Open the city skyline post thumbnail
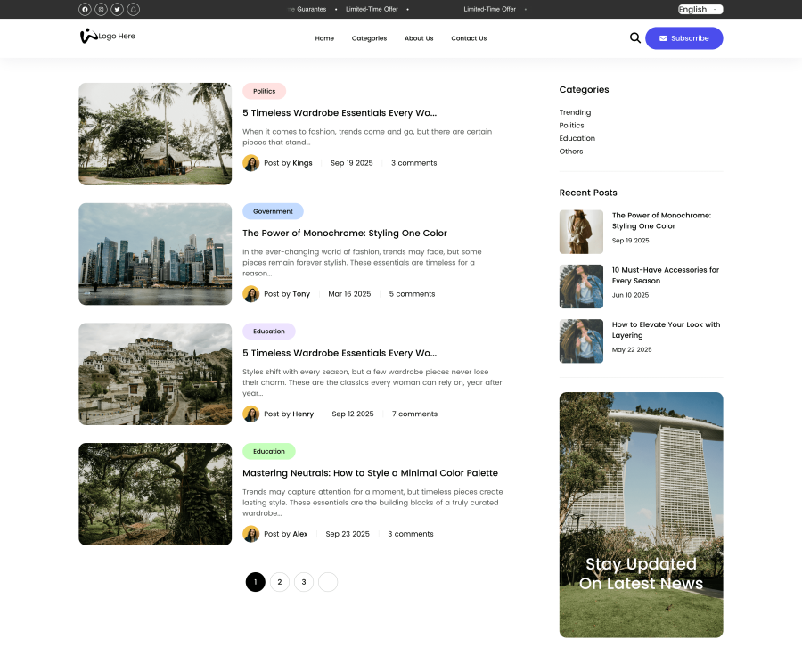Image resolution: width=802 pixels, height=672 pixels. click(155, 254)
